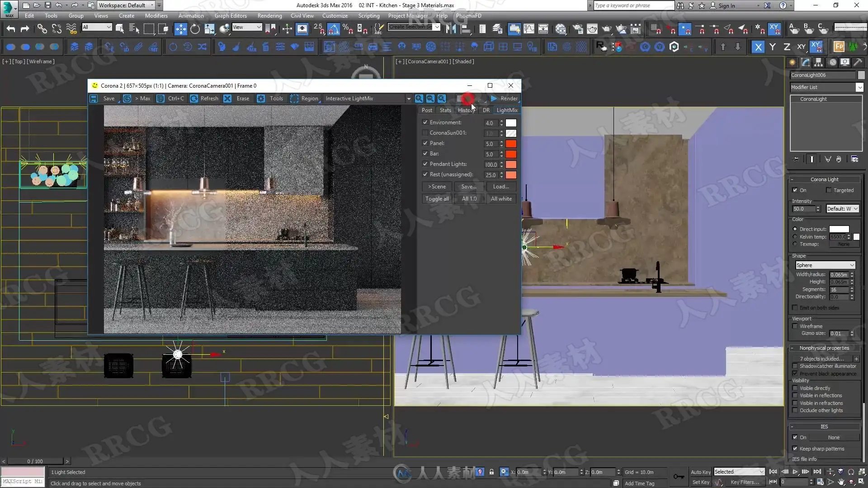Activate the Region render tool

tap(304, 98)
